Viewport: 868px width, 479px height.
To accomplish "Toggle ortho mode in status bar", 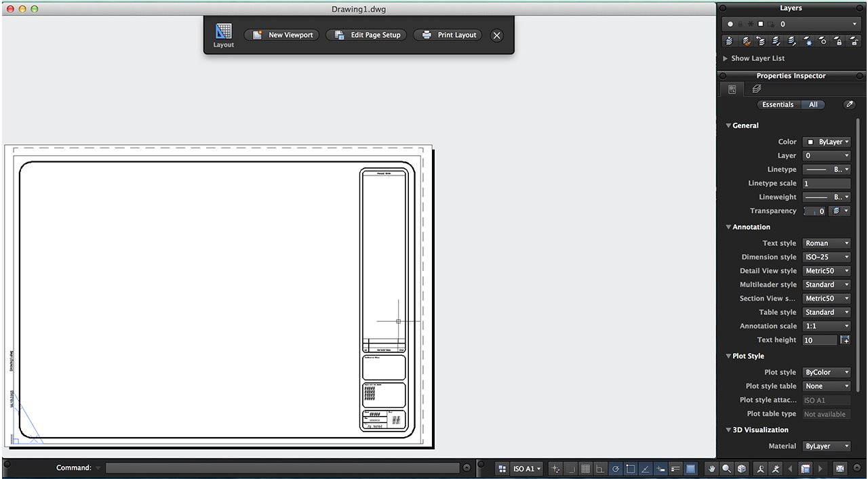I will [600, 468].
